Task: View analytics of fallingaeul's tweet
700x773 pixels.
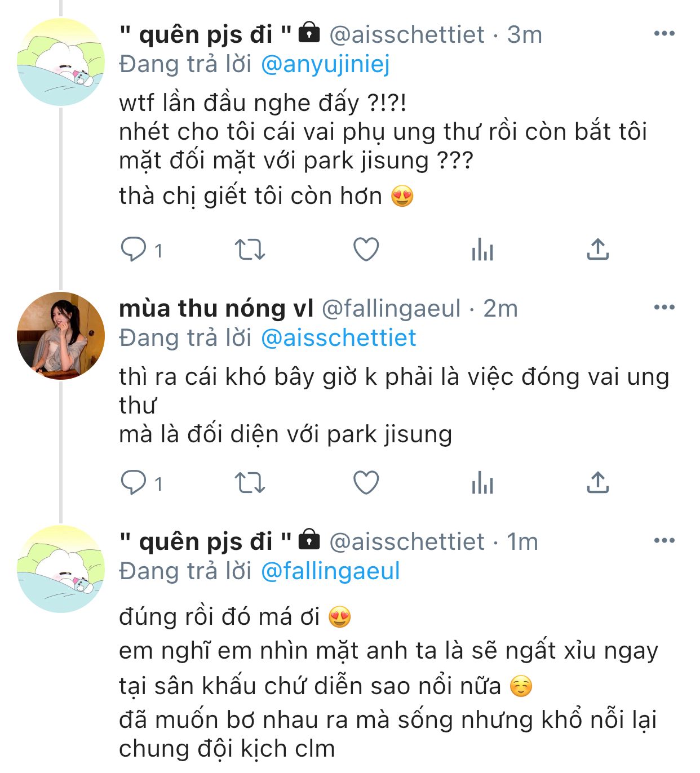Action: 482,483
